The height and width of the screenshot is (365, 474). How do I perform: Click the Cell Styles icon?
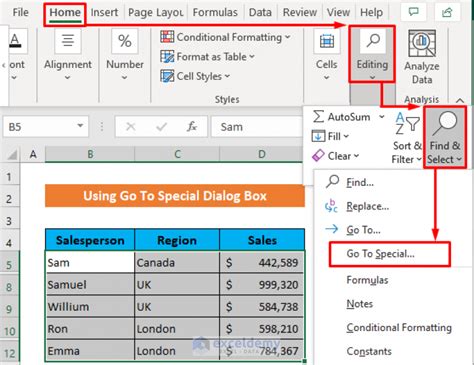(167, 76)
